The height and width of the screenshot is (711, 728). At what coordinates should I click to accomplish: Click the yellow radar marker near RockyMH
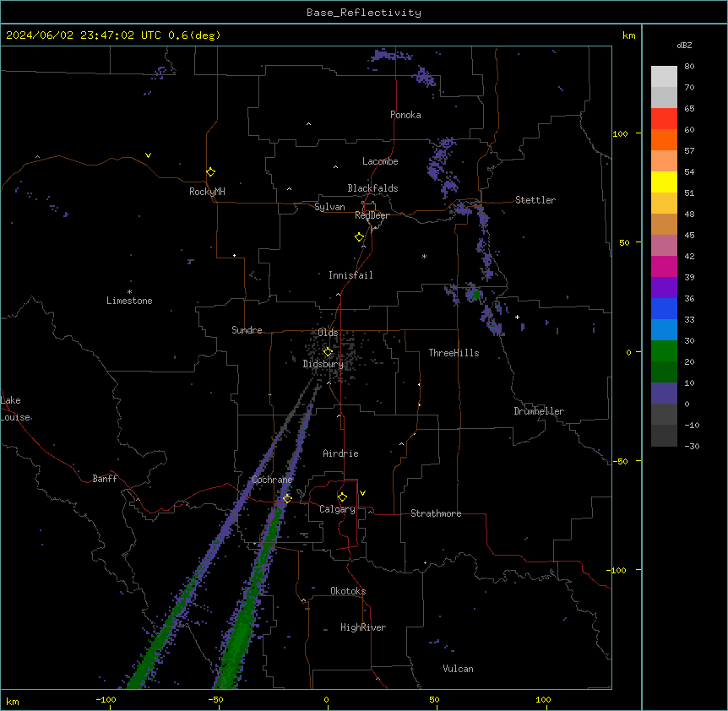(x=211, y=172)
